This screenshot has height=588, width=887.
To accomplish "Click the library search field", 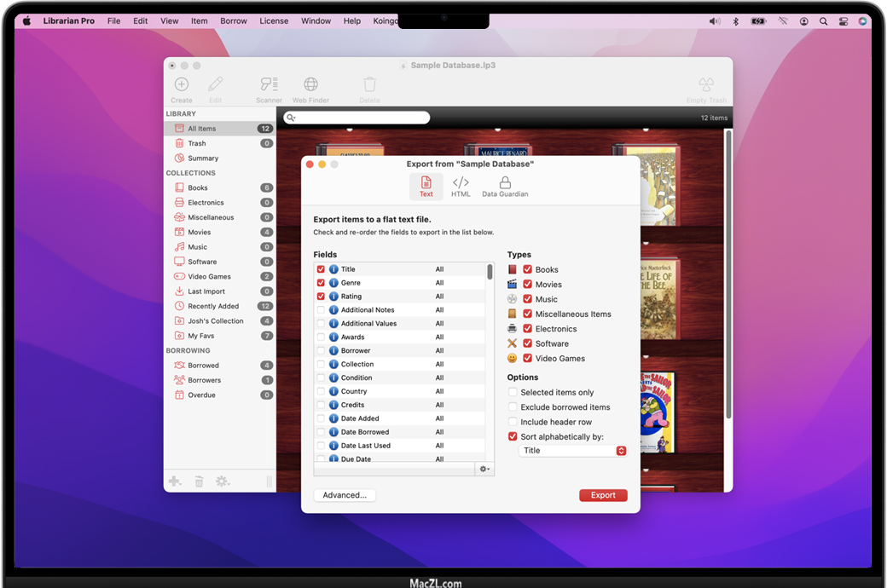I will 357,118.
